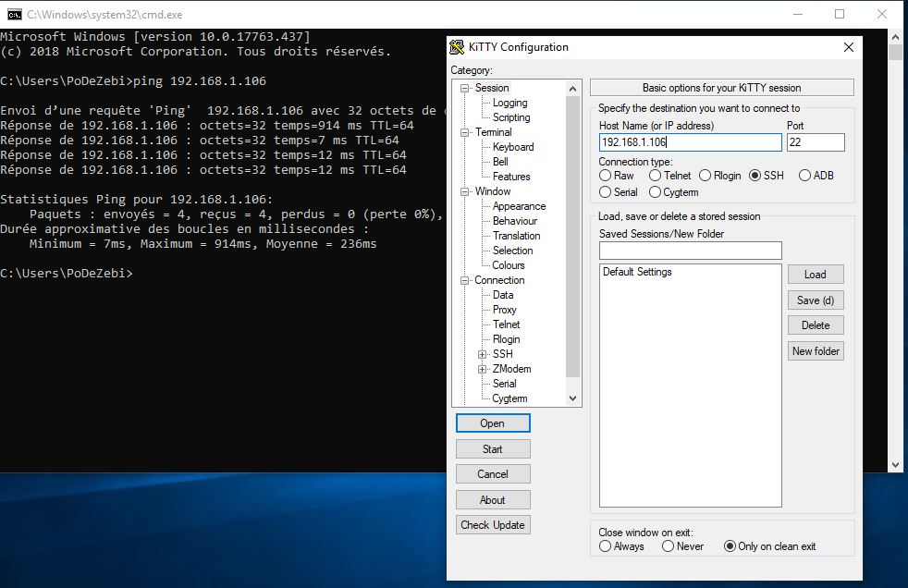Collapse the Session tree node
This screenshot has width=908, height=588.
tap(464, 89)
